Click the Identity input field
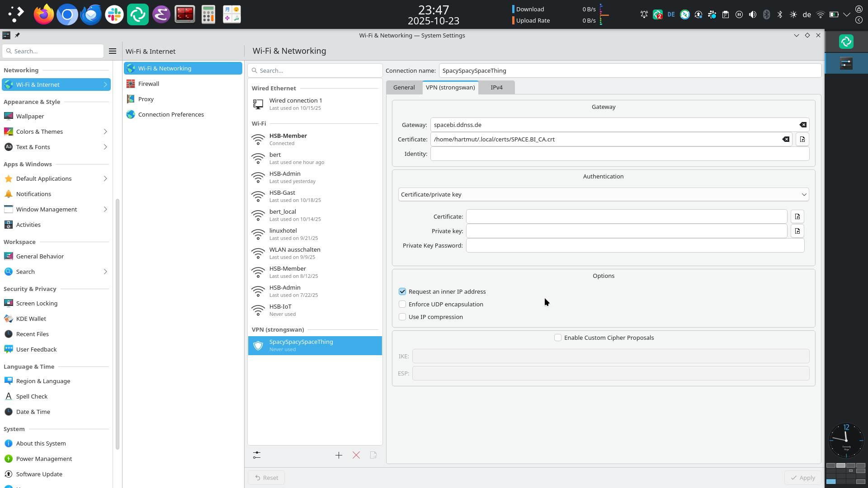 pos(619,154)
